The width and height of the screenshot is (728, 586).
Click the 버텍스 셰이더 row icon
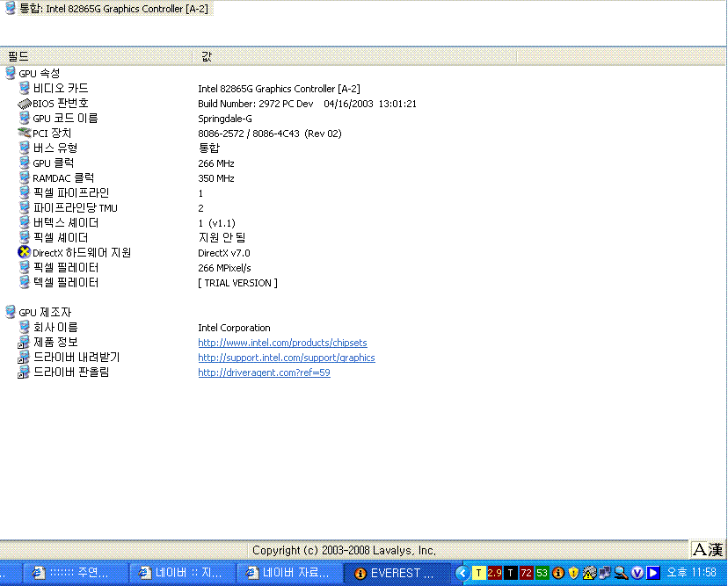24,222
